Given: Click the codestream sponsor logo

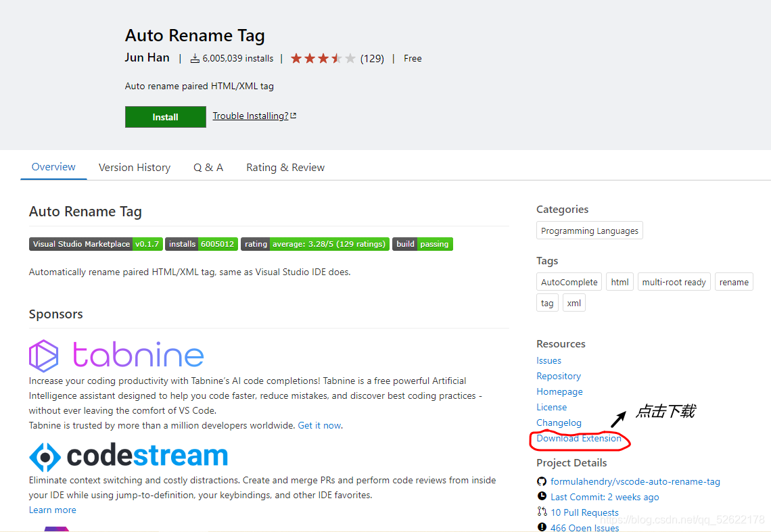Looking at the screenshot, I should tap(128, 456).
